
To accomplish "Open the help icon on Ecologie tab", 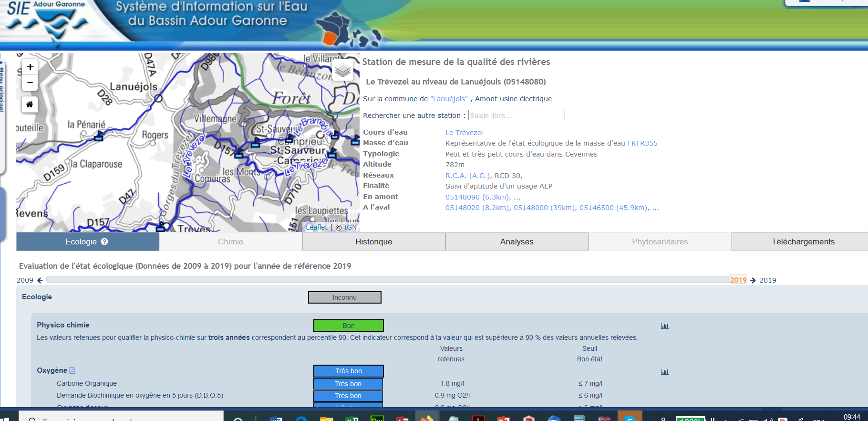I will click(104, 242).
